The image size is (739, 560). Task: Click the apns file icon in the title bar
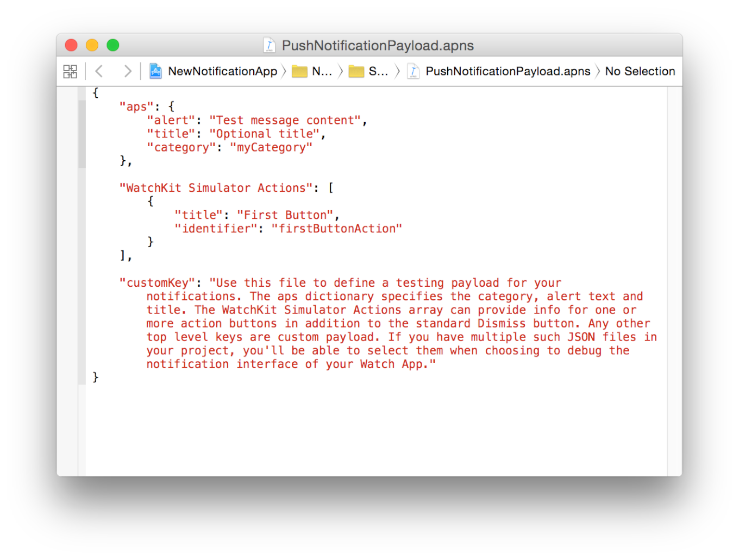[269, 45]
